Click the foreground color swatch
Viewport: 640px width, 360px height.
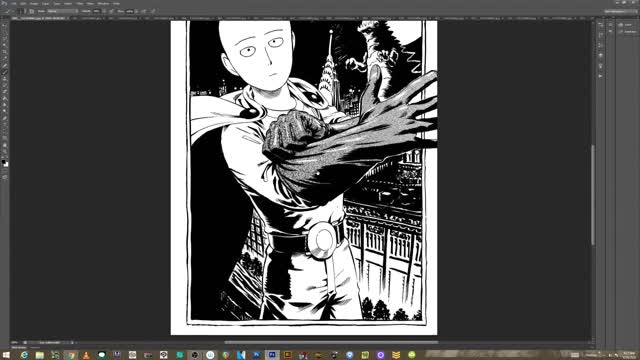[3, 162]
